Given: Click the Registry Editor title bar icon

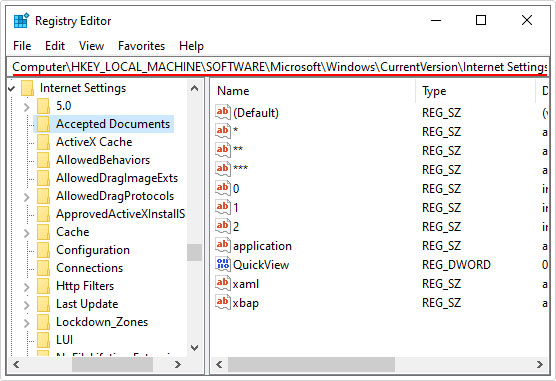Looking at the screenshot, I should pyautogui.click(x=21, y=21).
